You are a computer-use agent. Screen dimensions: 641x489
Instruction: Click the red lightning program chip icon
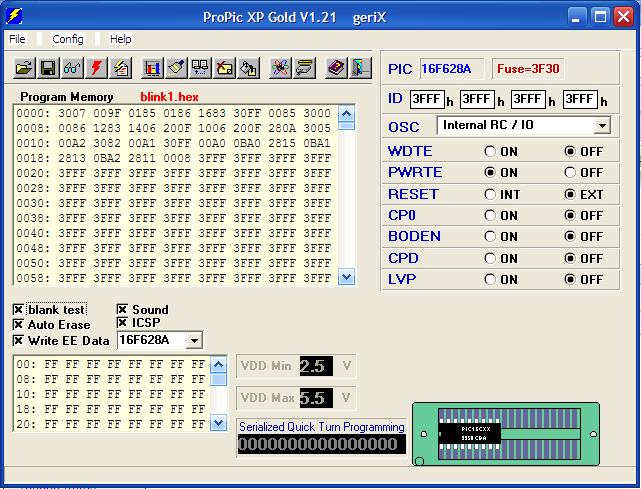point(96,68)
